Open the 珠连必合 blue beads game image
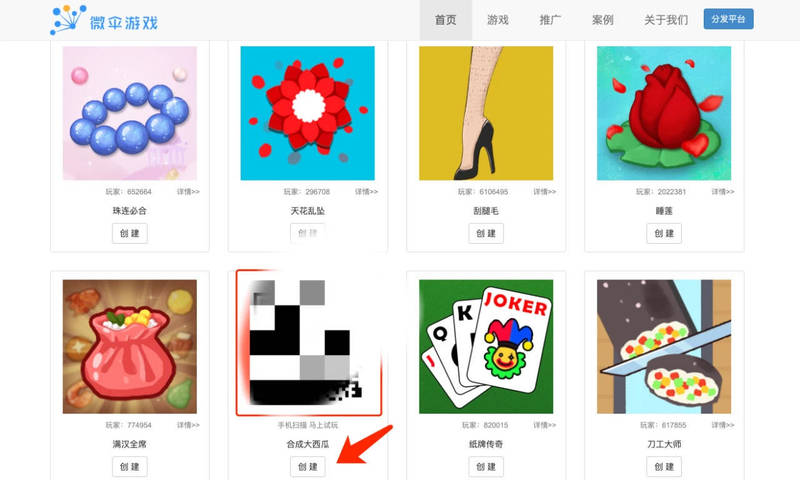Viewport: 800px width, 480px height. pyautogui.click(x=130, y=113)
